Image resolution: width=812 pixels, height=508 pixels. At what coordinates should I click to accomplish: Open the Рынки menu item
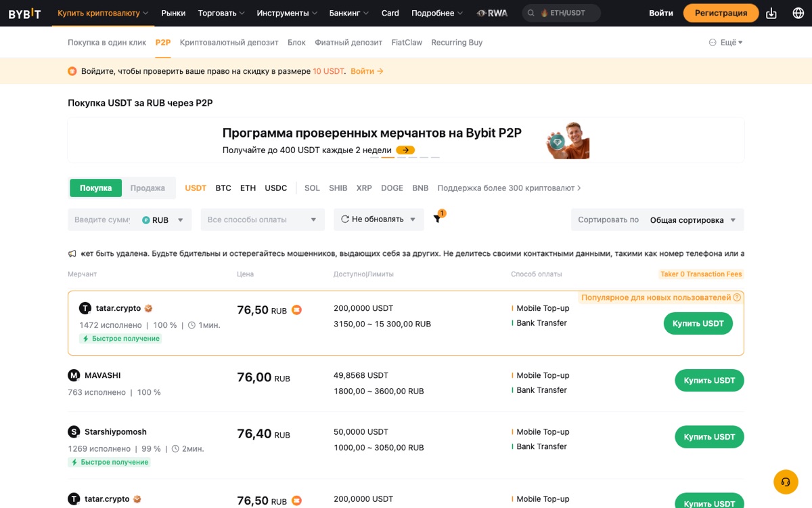[x=173, y=13]
